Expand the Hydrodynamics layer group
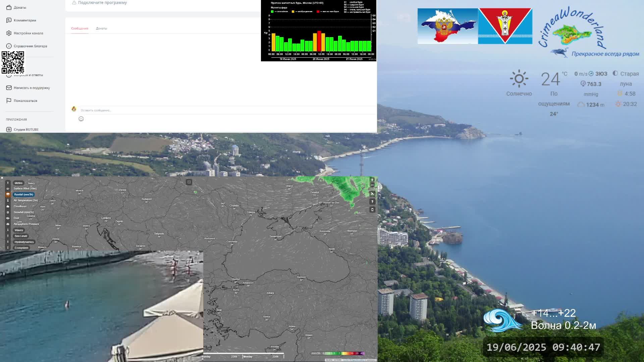Viewport: 644px width, 362px height. 24,242
